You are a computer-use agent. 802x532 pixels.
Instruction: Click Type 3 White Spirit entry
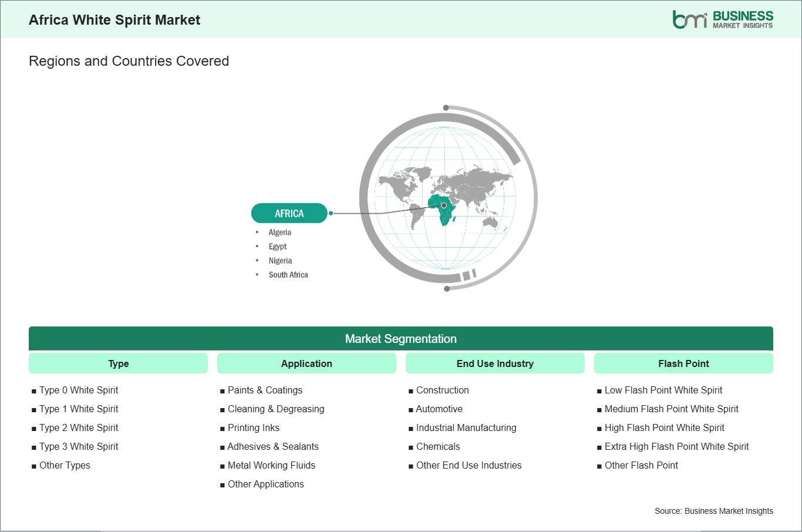pyautogui.click(x=79, y=446)
